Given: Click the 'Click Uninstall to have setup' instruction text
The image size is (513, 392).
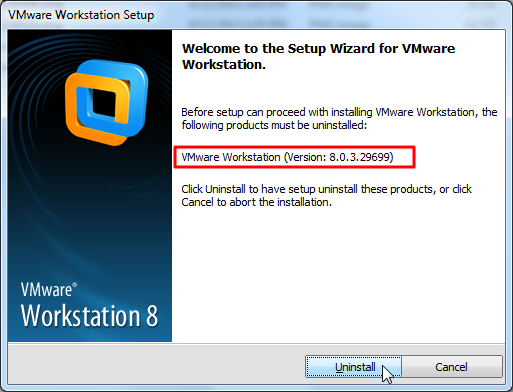Looking at the screenshot, I should coord(326,196).
